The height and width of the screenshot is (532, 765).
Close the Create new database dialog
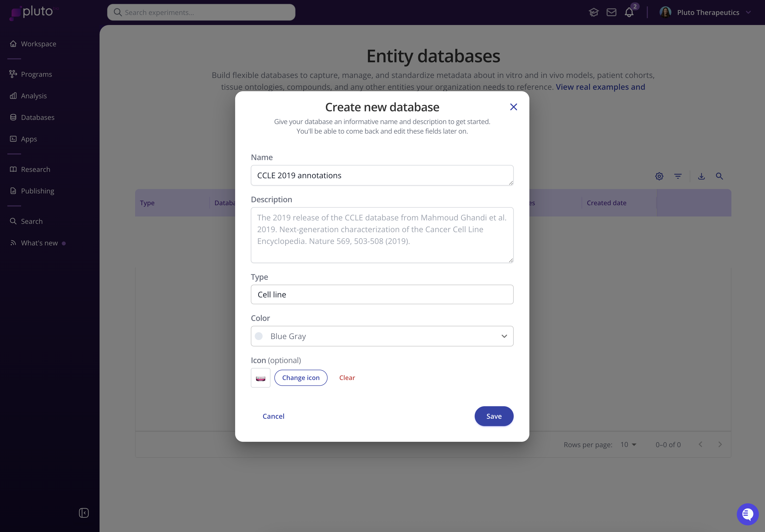click(513, 107)
